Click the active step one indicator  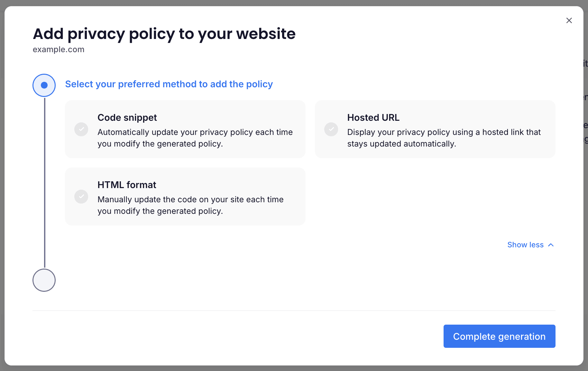(x=44, y=85)
